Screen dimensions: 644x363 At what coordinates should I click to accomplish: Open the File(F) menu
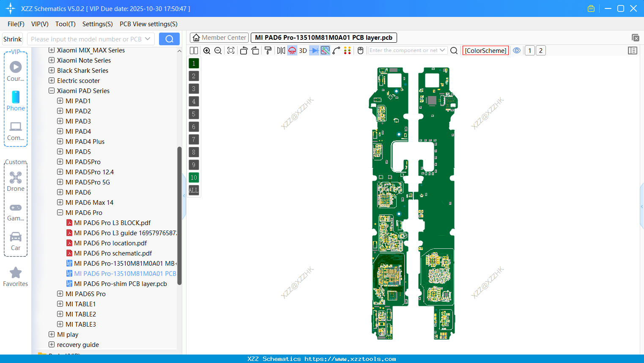(16, 24)
